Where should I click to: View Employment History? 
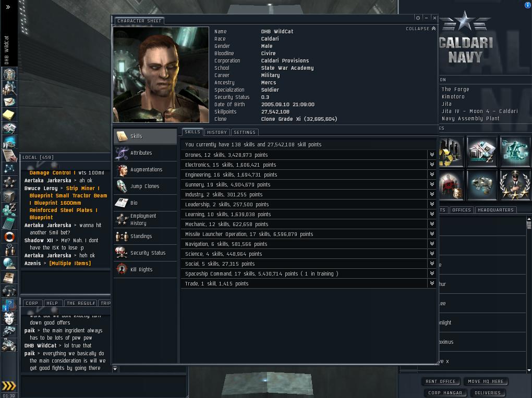pyautogui.click(x=145, y=219)
